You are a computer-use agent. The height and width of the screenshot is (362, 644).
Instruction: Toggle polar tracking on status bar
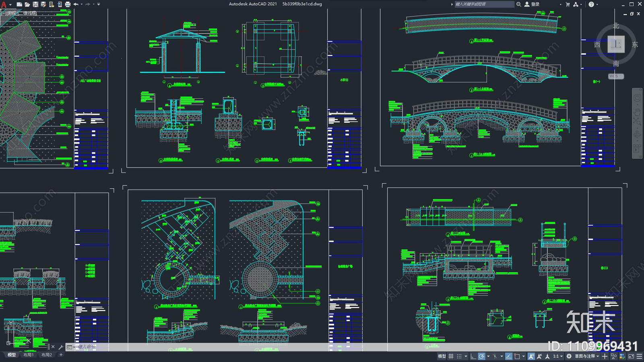[x=481, y=356]
